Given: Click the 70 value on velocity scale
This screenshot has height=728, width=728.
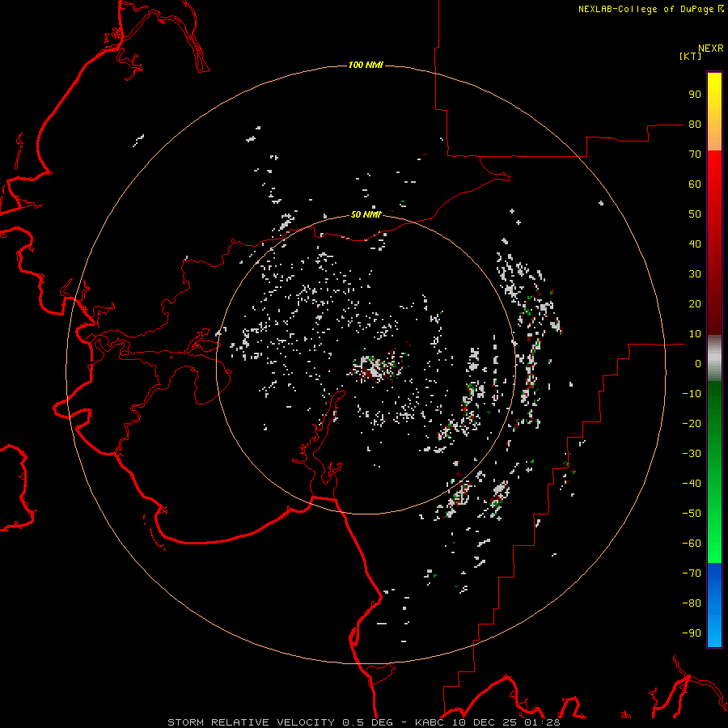Looking at the screenshot, I should tap(695, 154).
